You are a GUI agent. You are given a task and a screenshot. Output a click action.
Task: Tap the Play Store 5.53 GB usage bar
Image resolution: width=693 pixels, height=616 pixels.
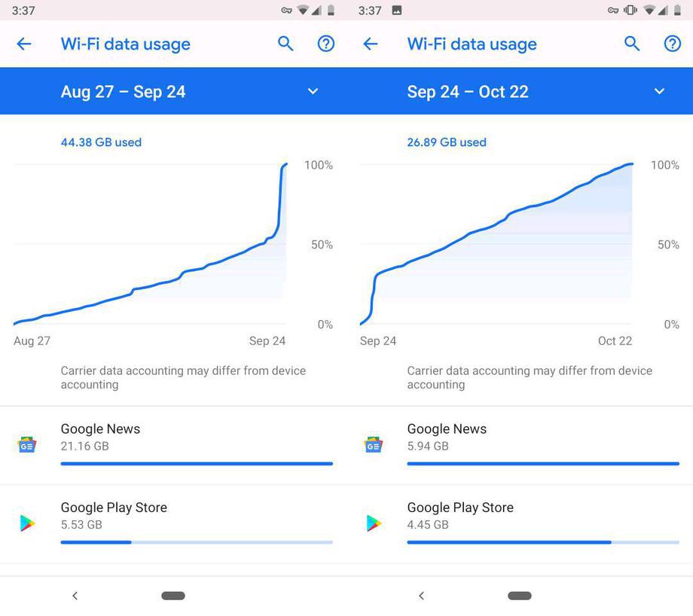pyautogui.click(x=197, y=542)
